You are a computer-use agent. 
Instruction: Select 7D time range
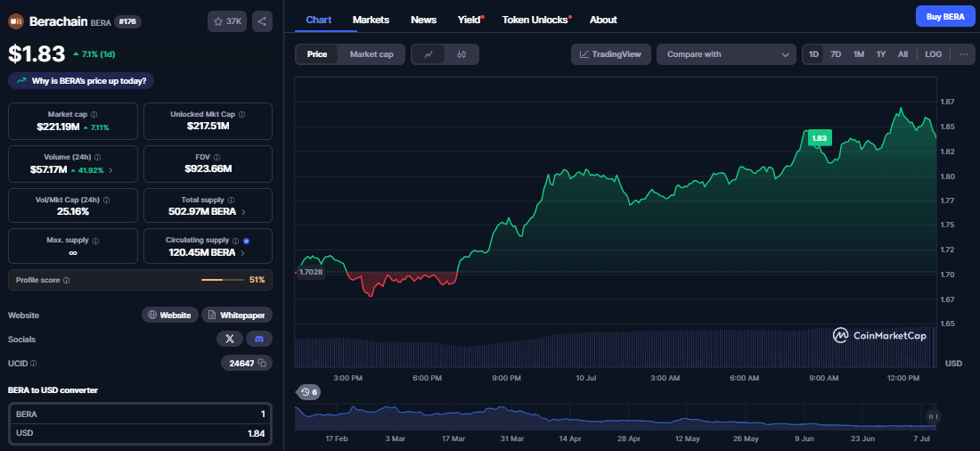pyautogui.click(x=836, y=54)
